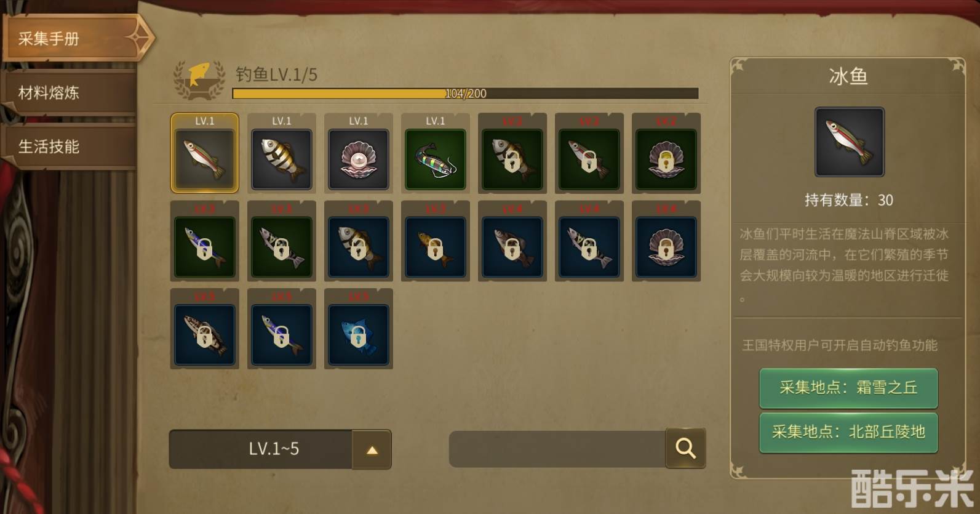Click the fishing skill laurel emblem
Viewport: 980px width, 514px height.
[x=199, y=79]
